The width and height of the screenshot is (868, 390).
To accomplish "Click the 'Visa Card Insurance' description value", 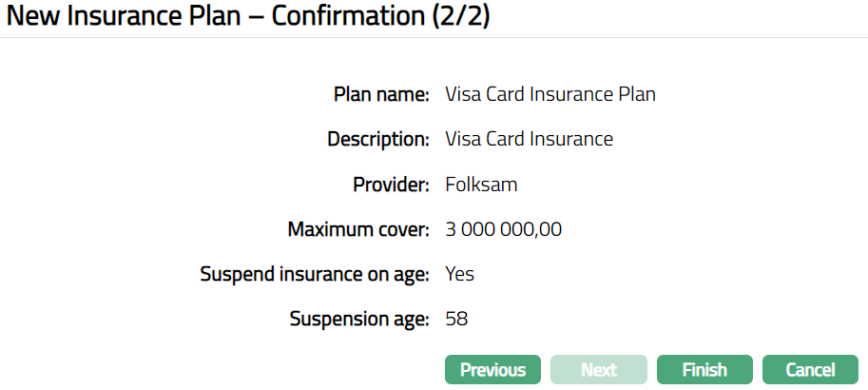I will [529, 139].
